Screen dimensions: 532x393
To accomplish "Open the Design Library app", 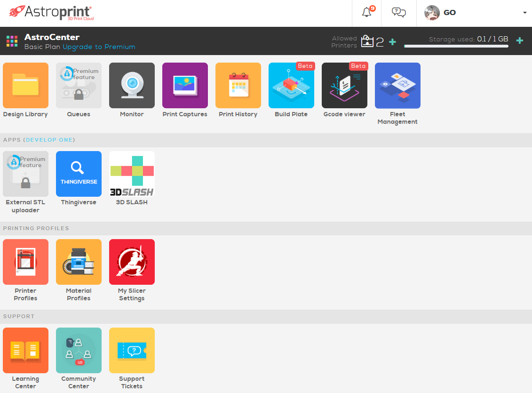I will point(25,85).
